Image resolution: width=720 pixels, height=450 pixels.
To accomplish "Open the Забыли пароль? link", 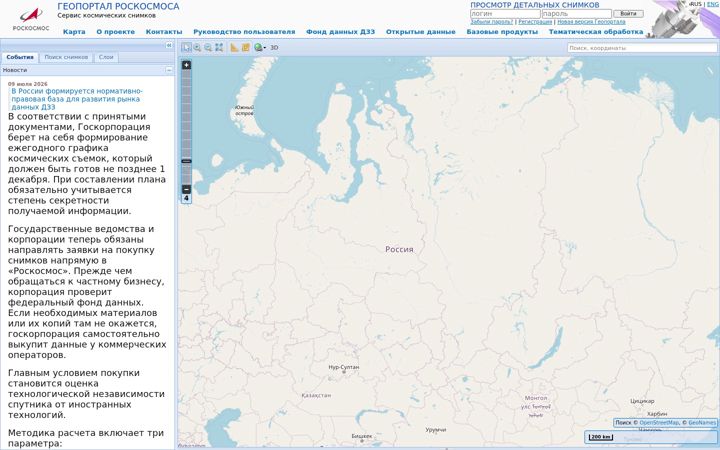I will coord(492,22).
